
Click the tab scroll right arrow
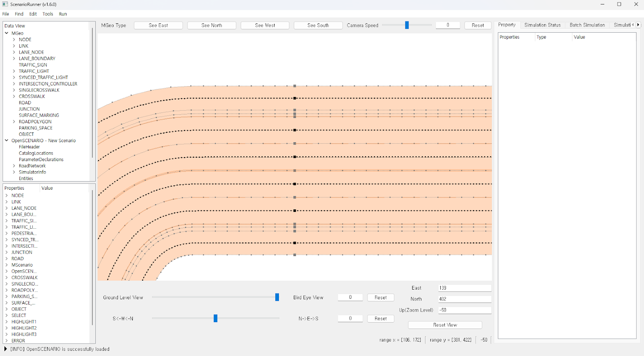tap(638, 25)
